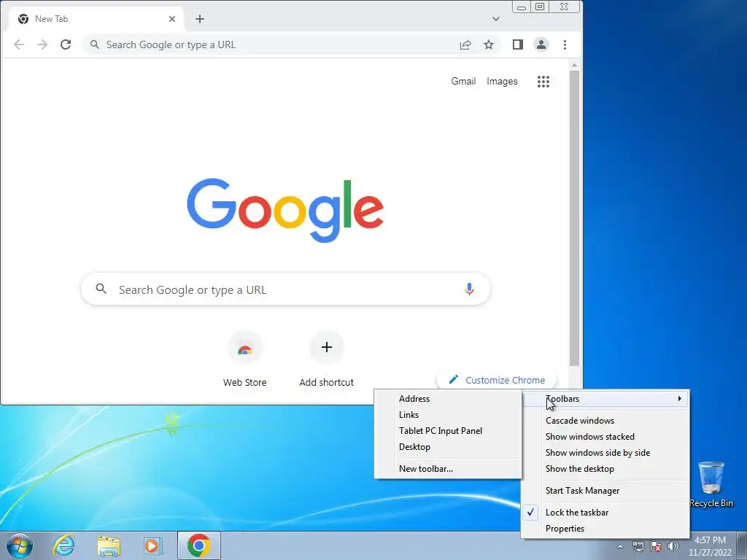Open the Google apps grid
The width and height of the screenshot is (747, 560).
point(543,82)
